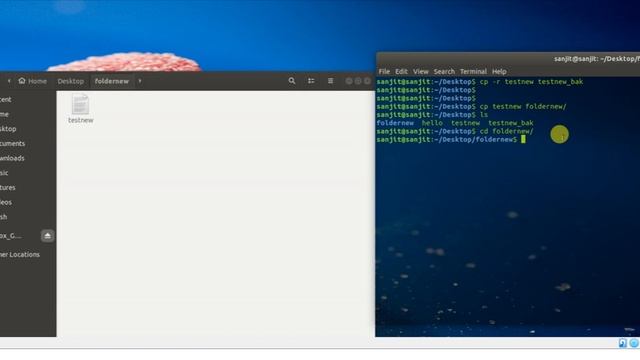This screenshot has width=640, height=360.
Task: Click the Desktop breadcrumb in path bar
Action: pos(71,81)
